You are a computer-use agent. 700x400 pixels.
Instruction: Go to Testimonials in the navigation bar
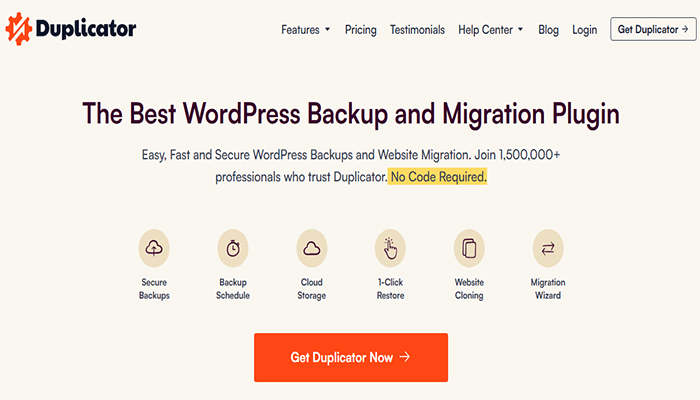pos(417,30)
